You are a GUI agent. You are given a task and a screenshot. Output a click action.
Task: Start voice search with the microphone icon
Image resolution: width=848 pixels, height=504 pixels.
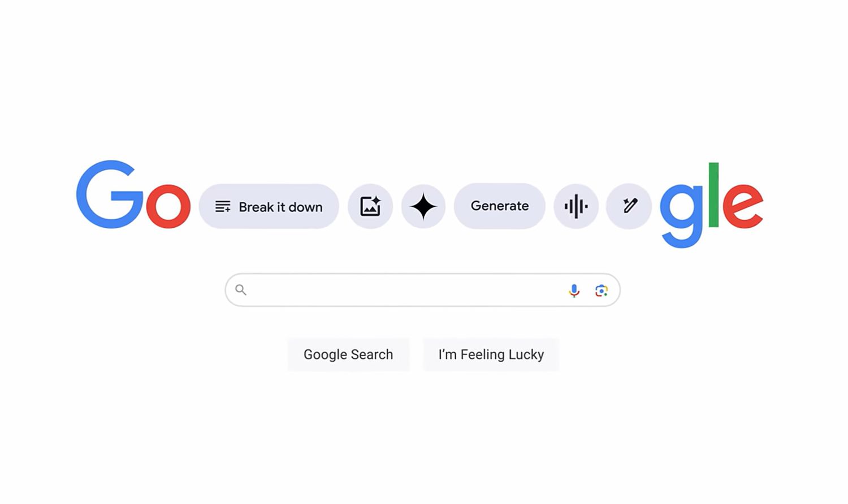click(574, 290)
